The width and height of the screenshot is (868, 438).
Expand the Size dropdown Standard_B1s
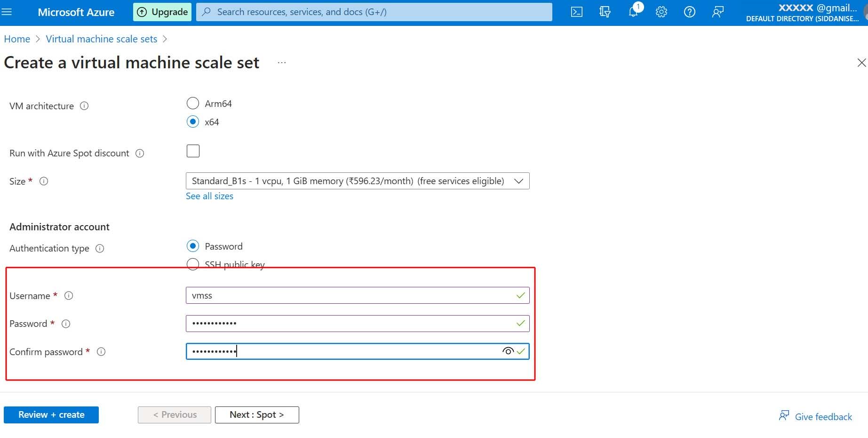357,181
